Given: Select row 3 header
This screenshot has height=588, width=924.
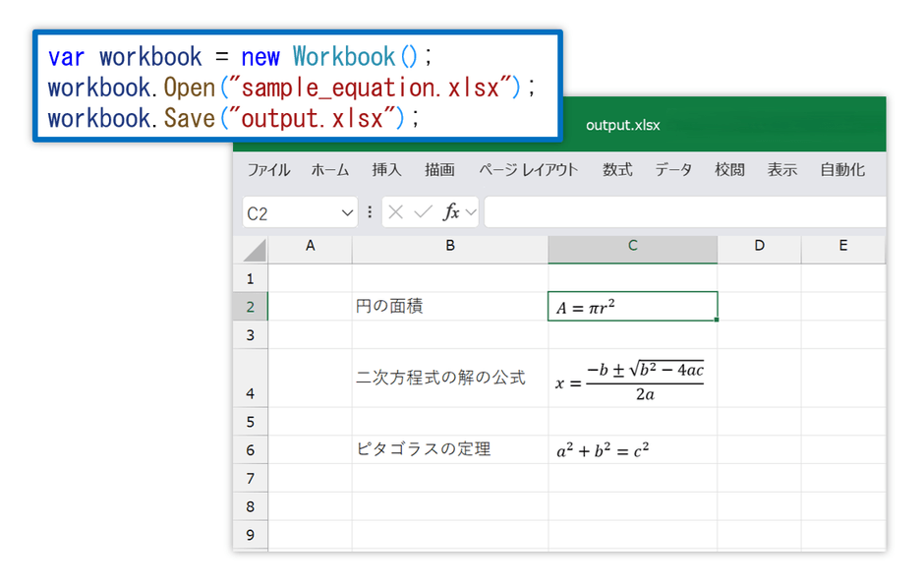Looking at the screenshot, I should 251,334.
